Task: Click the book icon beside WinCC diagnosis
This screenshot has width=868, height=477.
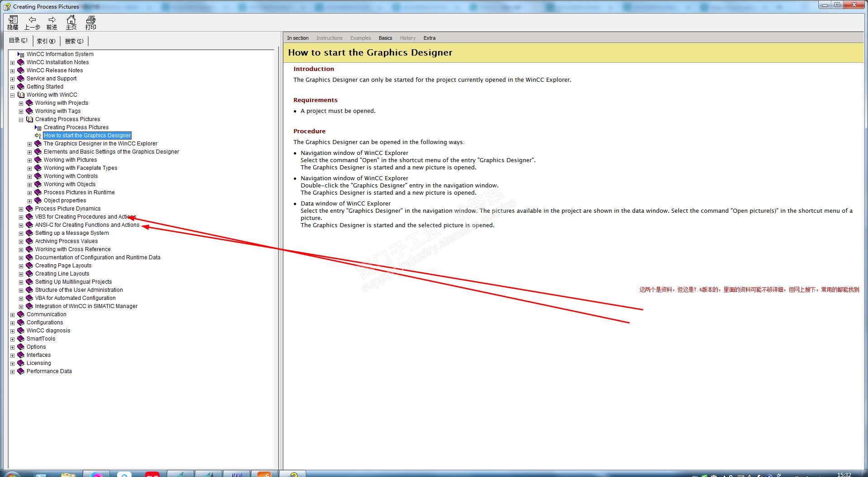Action: 21,331
